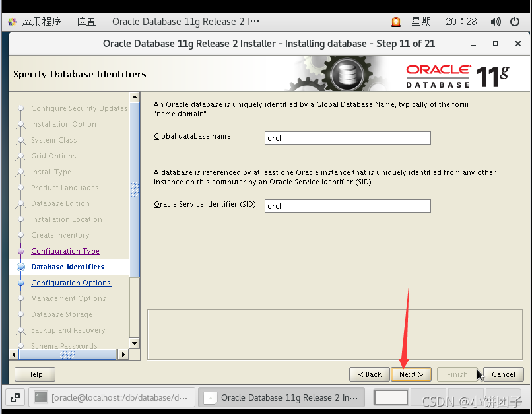532x414 pixels.
Task: Click the orange notification shield icon
Action: [395, 22]
